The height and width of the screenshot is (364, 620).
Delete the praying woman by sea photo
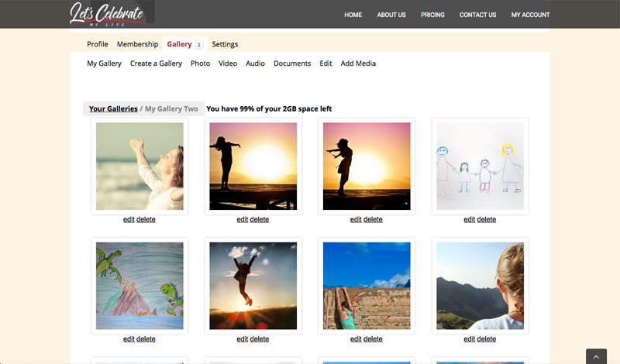[x=146, y=219]
